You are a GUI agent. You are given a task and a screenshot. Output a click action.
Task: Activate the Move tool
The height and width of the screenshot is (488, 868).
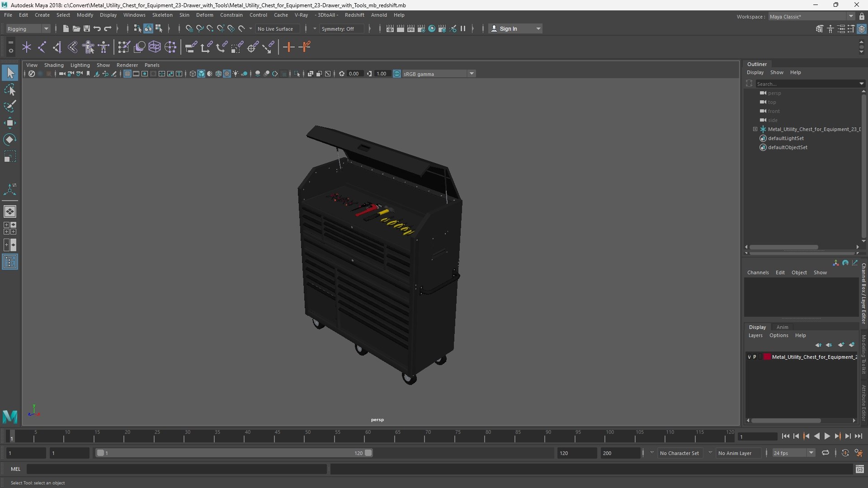(10, 123)
